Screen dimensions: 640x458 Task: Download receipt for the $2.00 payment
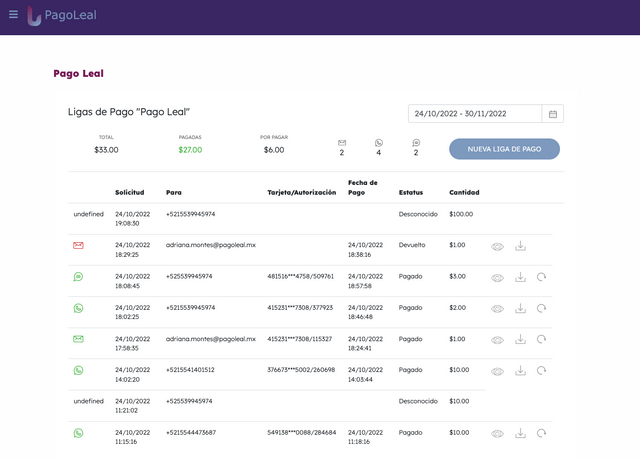click(x=520, y=309)
